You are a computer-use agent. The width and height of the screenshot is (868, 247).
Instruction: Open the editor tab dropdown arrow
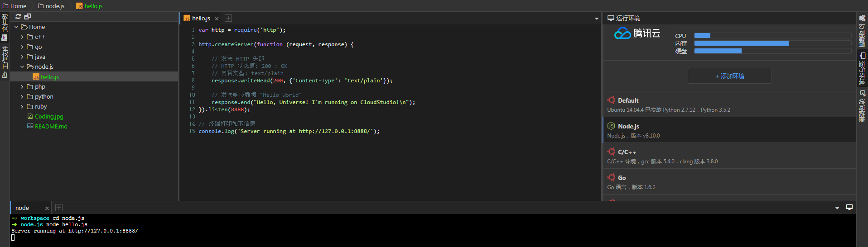597,19
